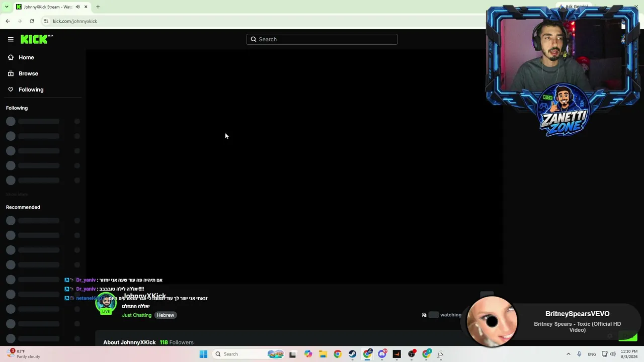Screen dimensions: 644x362
Task: Click the About JohnnyXKick heading
Action: (129, 342)
